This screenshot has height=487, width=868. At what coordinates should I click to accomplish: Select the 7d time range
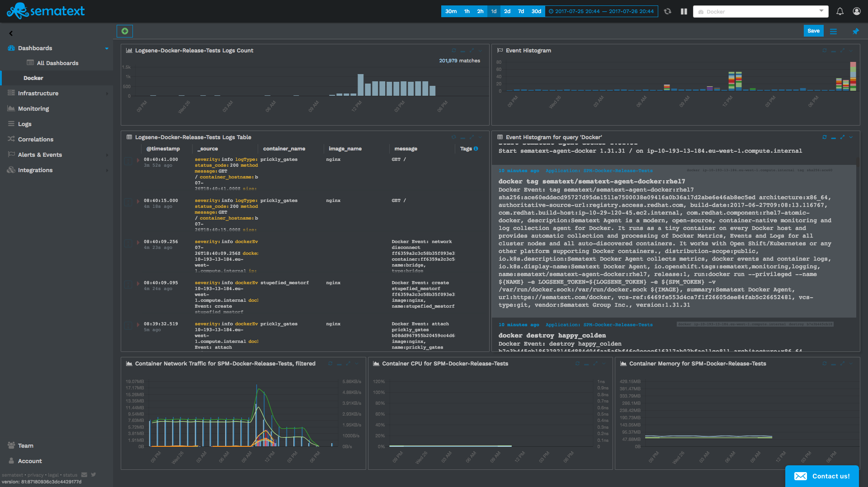click(x=521, y=11)
